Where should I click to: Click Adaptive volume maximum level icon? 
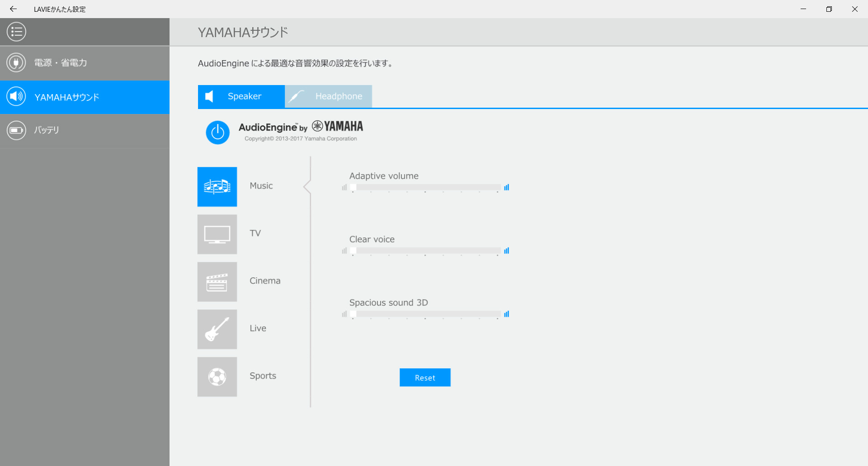click(x=507, y=187)
